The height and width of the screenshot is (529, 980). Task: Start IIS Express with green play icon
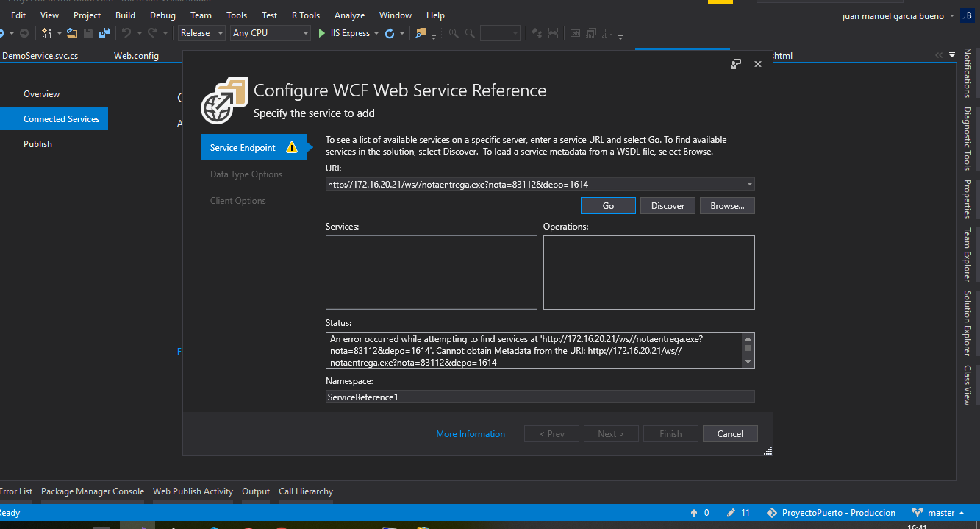pyautogui.click(x=322, y=33)
